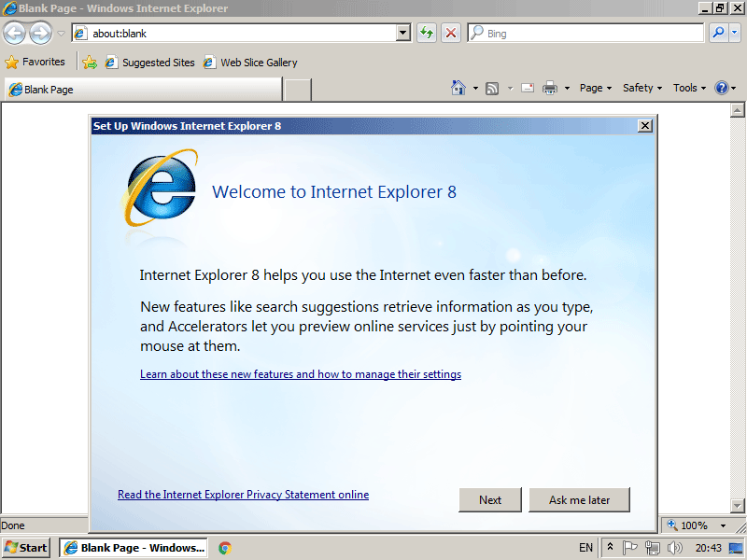Screen dimensions: 747x560
Task: Click the Home icon in command bar
Action: pos(458,88)
